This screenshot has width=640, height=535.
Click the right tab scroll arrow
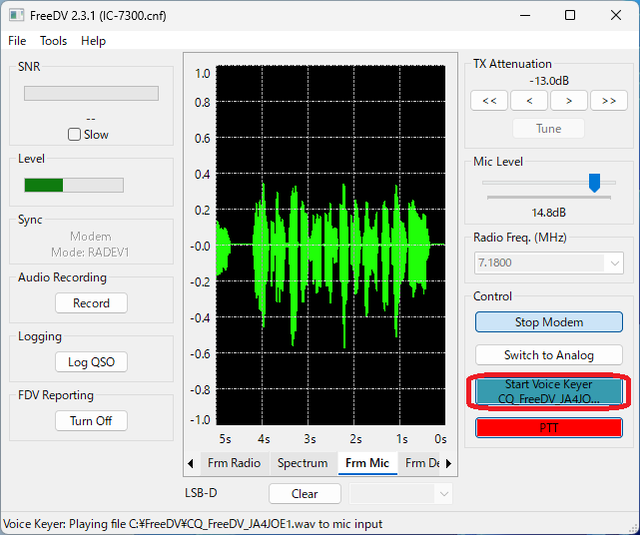click(x=449, y=463)
